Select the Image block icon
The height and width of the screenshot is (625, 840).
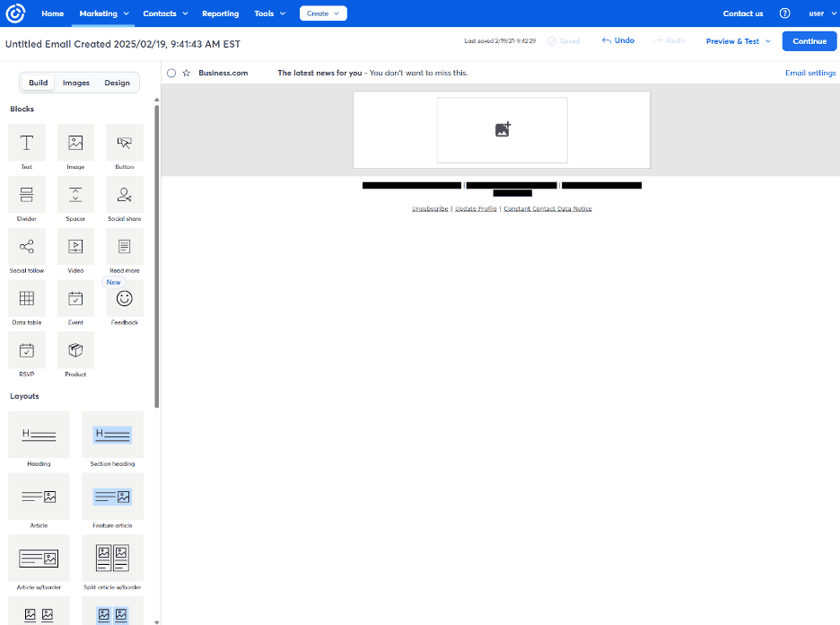pos(75,143)
